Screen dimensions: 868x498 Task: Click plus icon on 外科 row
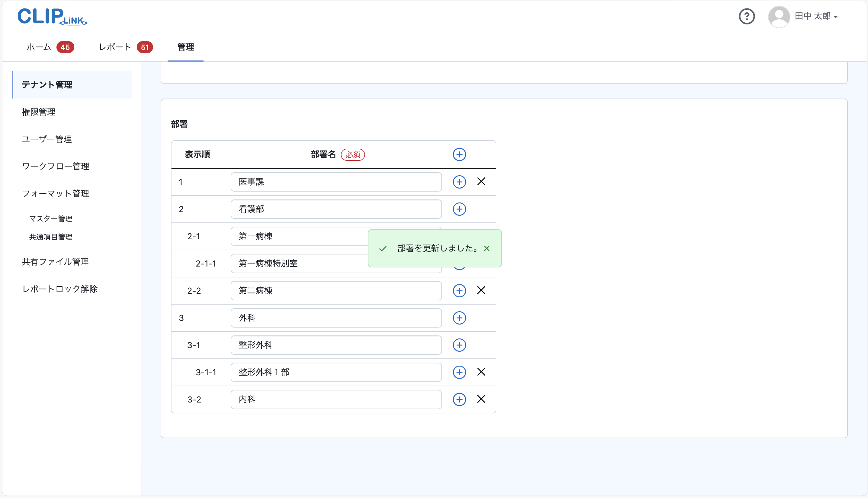(x=459, y=318)
